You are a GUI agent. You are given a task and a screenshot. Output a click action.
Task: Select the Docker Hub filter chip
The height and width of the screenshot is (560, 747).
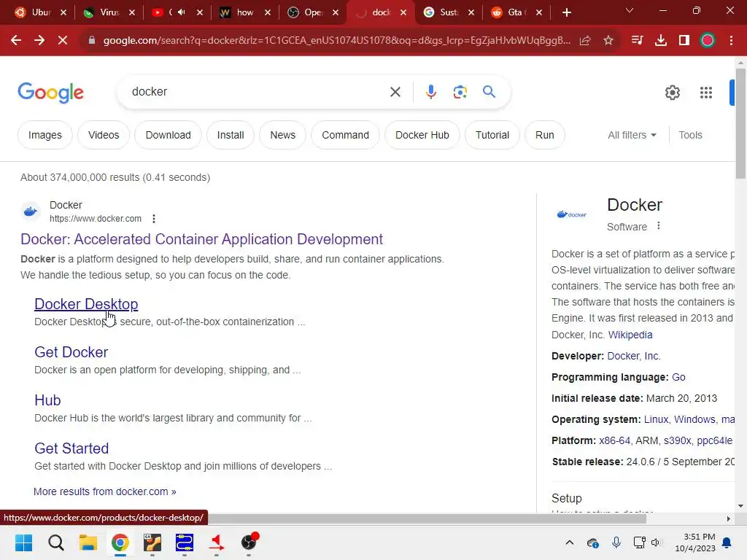(422, 135)
